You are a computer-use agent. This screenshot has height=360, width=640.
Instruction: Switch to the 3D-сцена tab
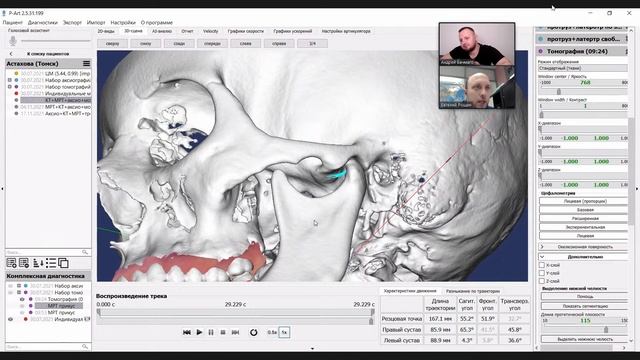133,31
